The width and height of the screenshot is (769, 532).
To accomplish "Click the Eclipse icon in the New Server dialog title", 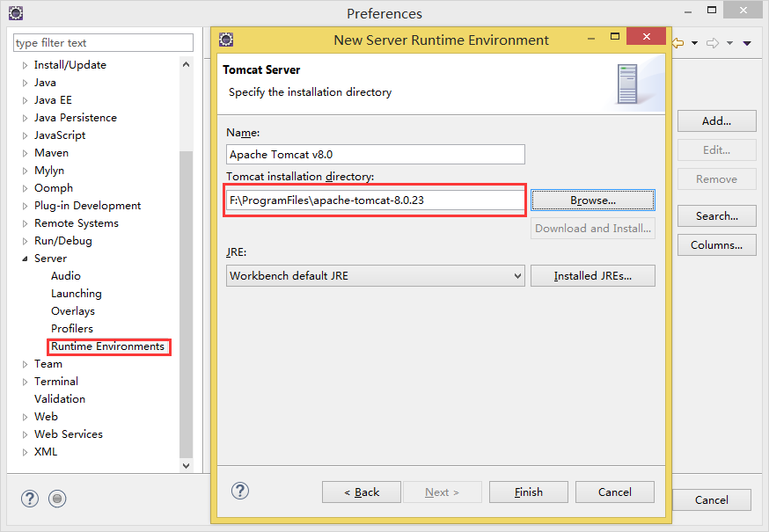I will [x=226, y=40].
